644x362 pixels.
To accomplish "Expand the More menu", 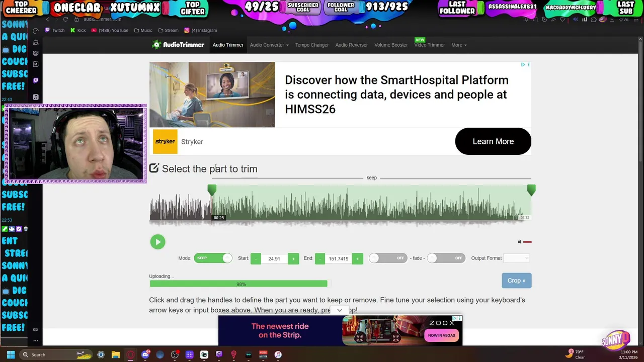I will (459, 45).
